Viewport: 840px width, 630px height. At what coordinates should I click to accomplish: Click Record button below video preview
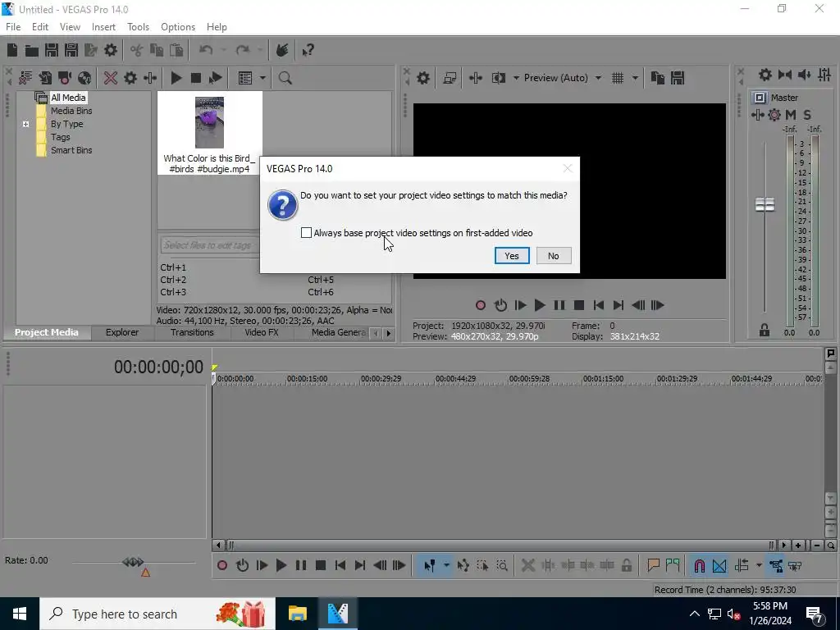481,305
